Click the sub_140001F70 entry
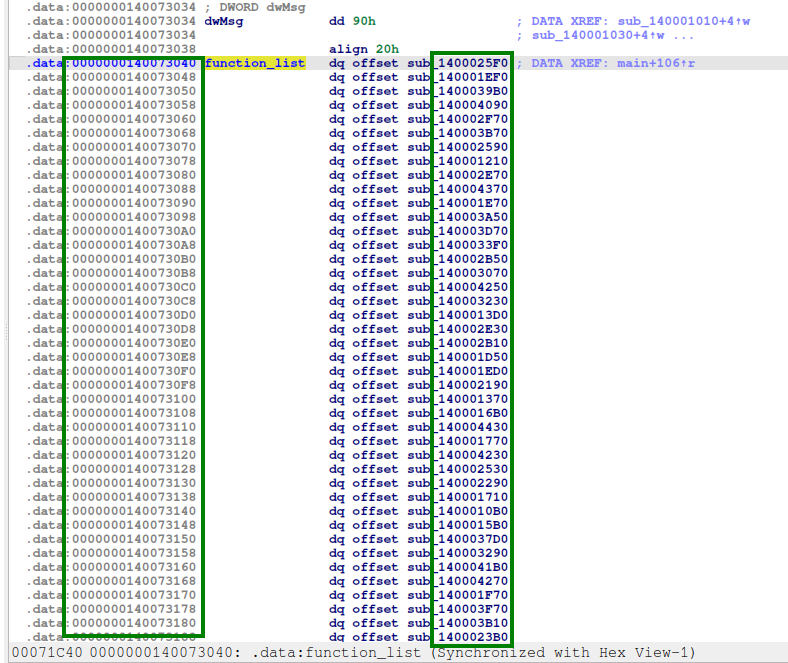 click(x=458, y=595)
